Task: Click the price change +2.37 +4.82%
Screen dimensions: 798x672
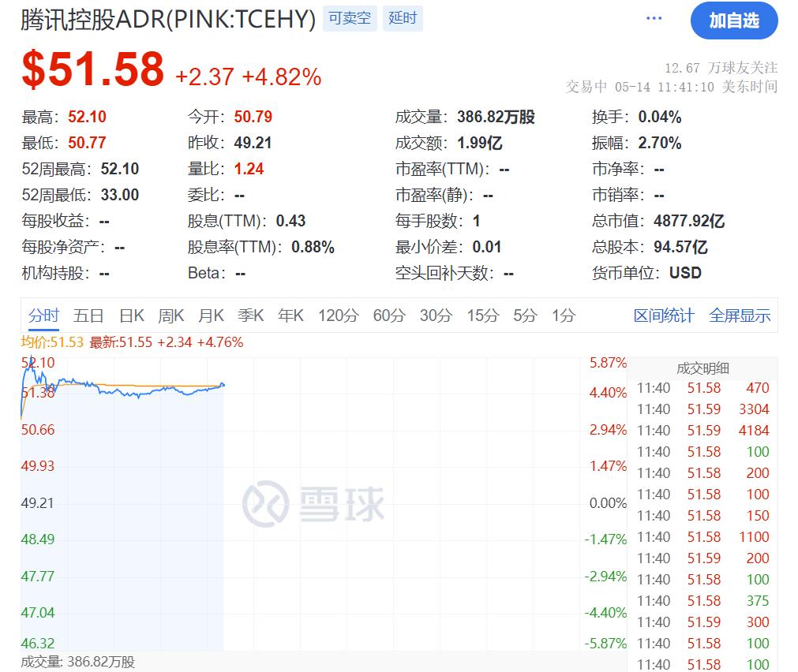Action: coord(249,77)
